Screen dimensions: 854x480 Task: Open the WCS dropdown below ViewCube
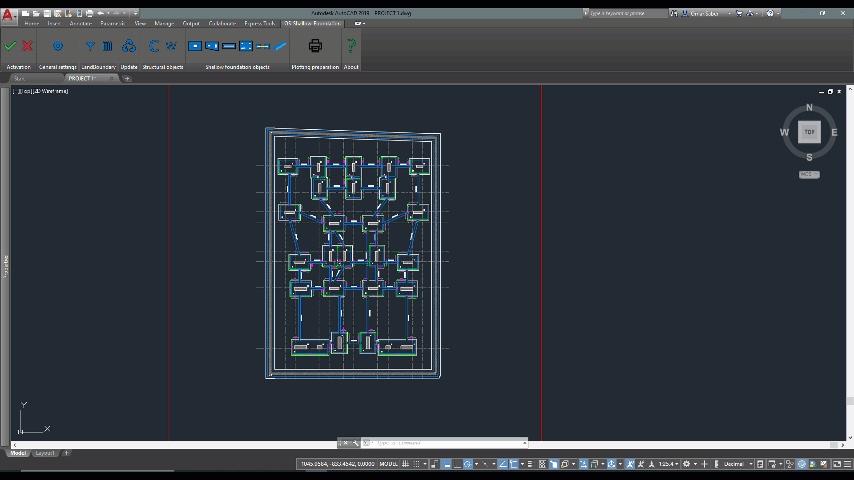[x=809, y=174]
